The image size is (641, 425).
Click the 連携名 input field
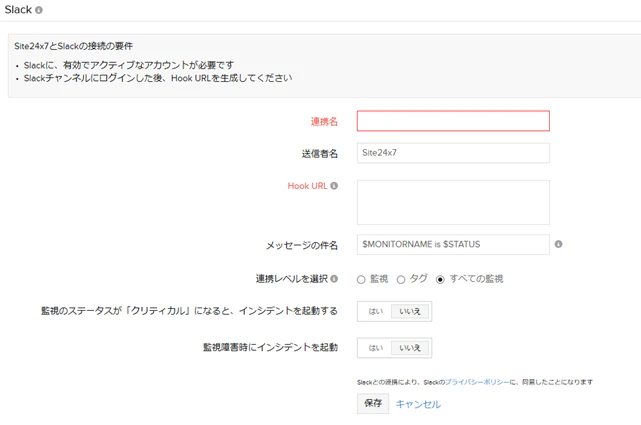(453, 121)
